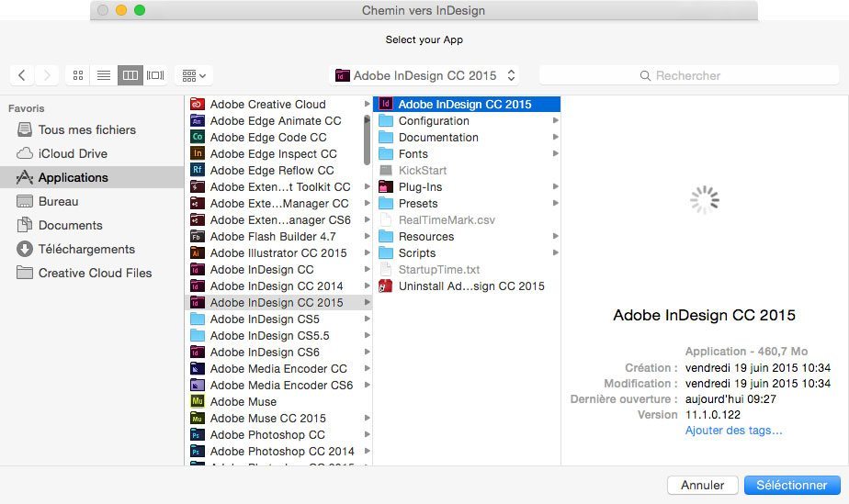Click the Adobe Illustrator CC 2015 icon

[197, 252]
